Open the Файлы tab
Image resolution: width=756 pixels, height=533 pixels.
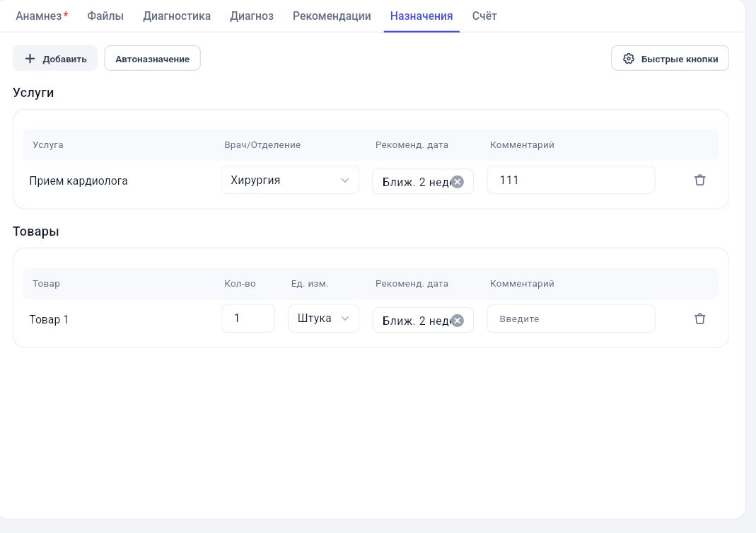point(105,16)
